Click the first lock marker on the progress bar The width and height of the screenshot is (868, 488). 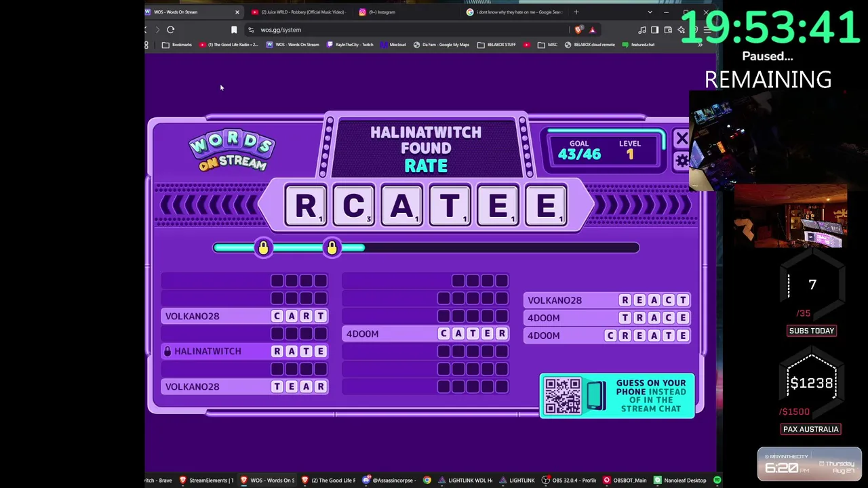click(263, 248)
